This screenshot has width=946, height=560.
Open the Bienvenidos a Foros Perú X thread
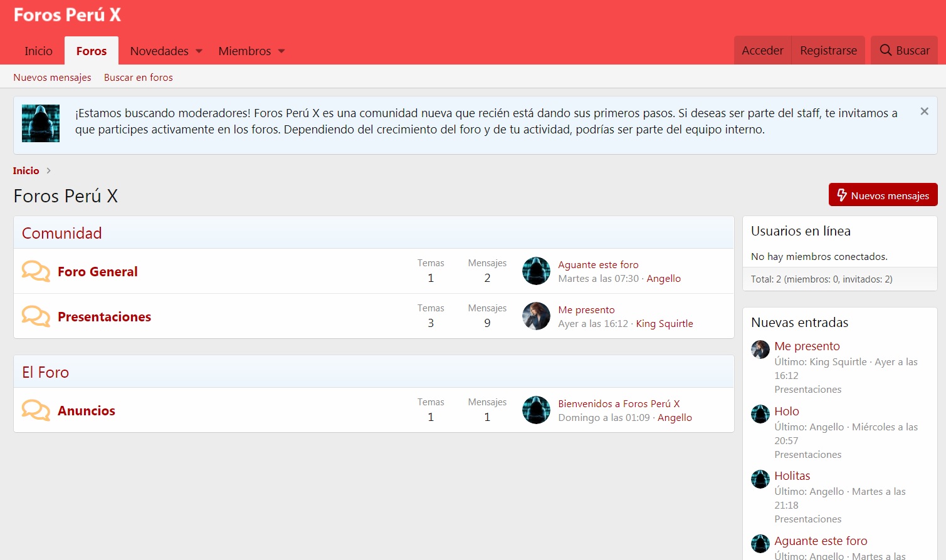(619, 403)
